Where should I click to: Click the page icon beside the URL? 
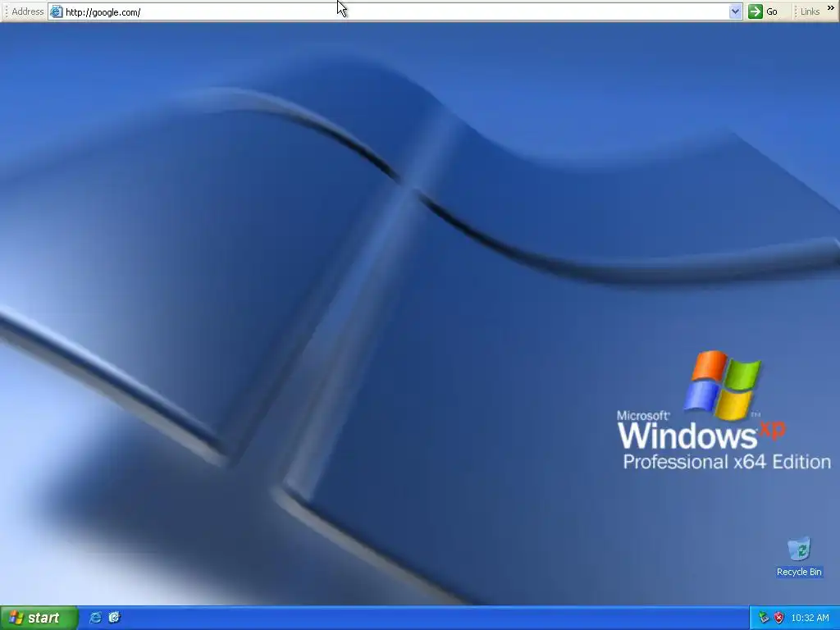point(57,11)
